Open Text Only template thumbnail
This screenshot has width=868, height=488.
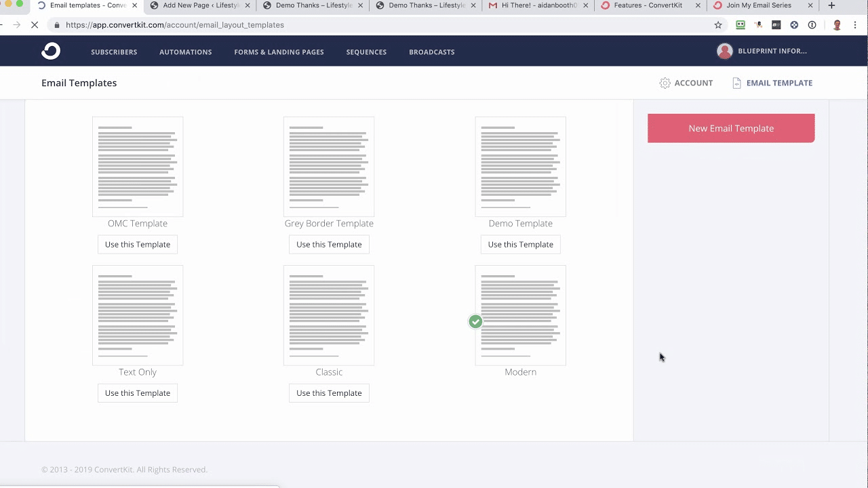[x=138, y=315]
